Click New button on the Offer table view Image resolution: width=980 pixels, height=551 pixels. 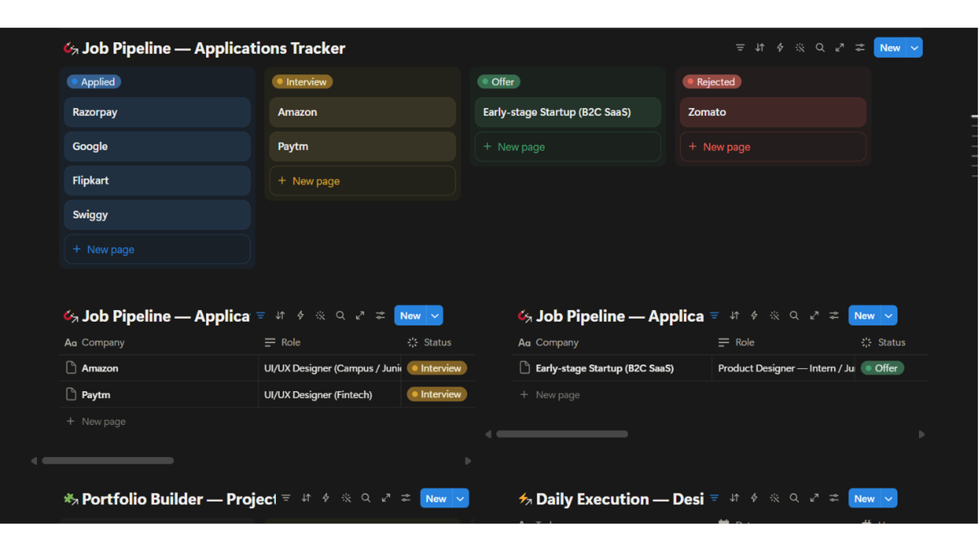(864, 316)
